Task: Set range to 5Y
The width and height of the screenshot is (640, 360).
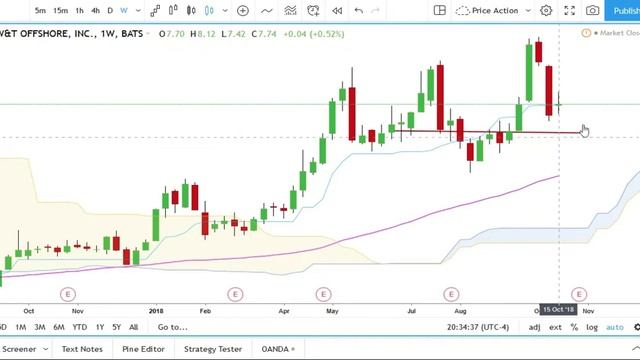Action: [117, 327]
